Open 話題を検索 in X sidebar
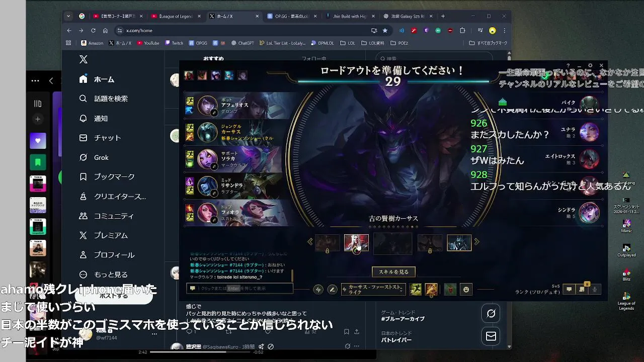The height and width of the screenshot is (362, 644). (103, 99)
